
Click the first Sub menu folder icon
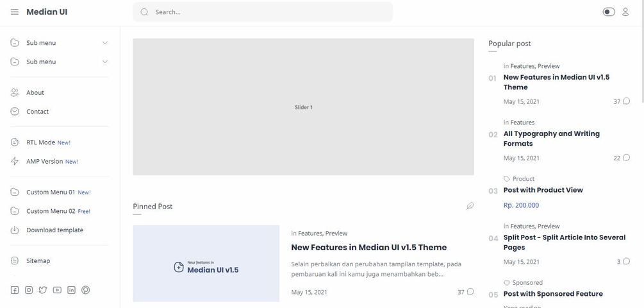[14, 43]
